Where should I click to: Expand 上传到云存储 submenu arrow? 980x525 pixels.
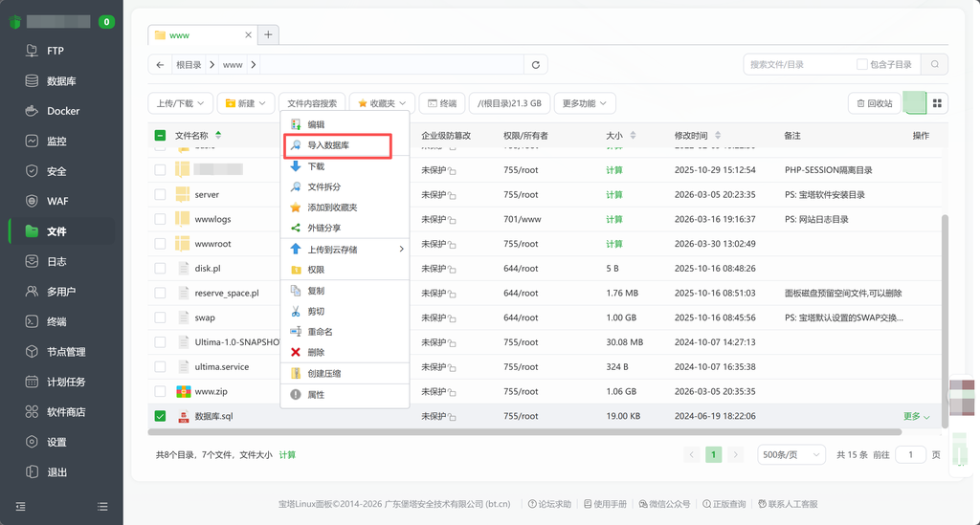click(x=401, y=249)
